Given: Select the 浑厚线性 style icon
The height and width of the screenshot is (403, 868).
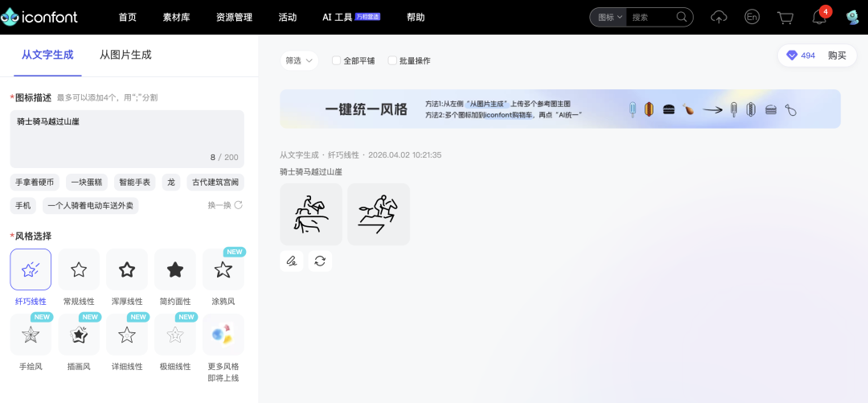Looking at the screenshot, I should click(127, 269).
